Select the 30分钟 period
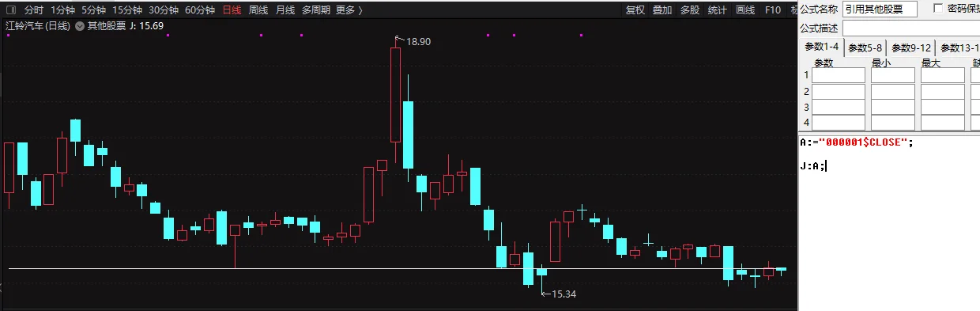Viewport: 980px width, 311px height. pos(164,10)
